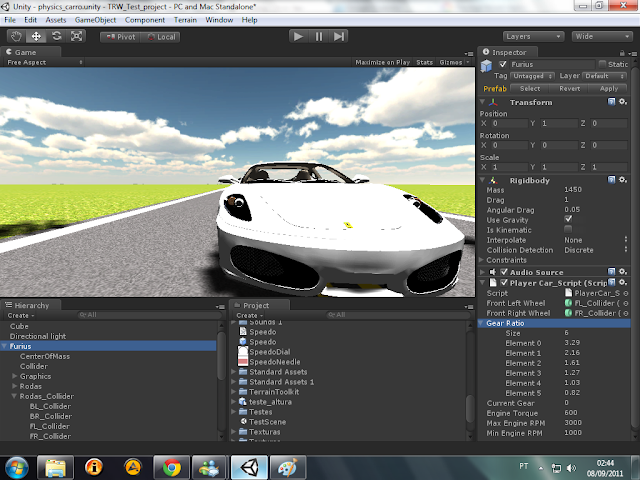Switch to the Inspector tab

pyautogui.click(x=507, y=52)
